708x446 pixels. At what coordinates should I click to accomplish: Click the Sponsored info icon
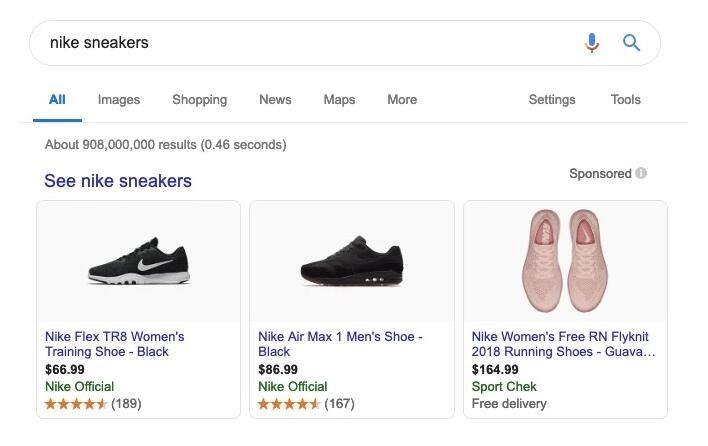click(x=641, y=173)
